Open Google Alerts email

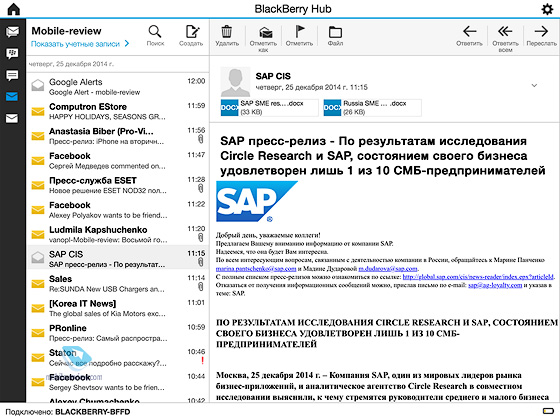click(118, 86)
